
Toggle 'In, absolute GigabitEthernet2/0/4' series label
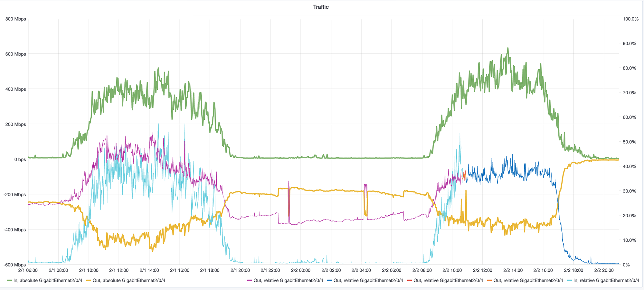48,281
